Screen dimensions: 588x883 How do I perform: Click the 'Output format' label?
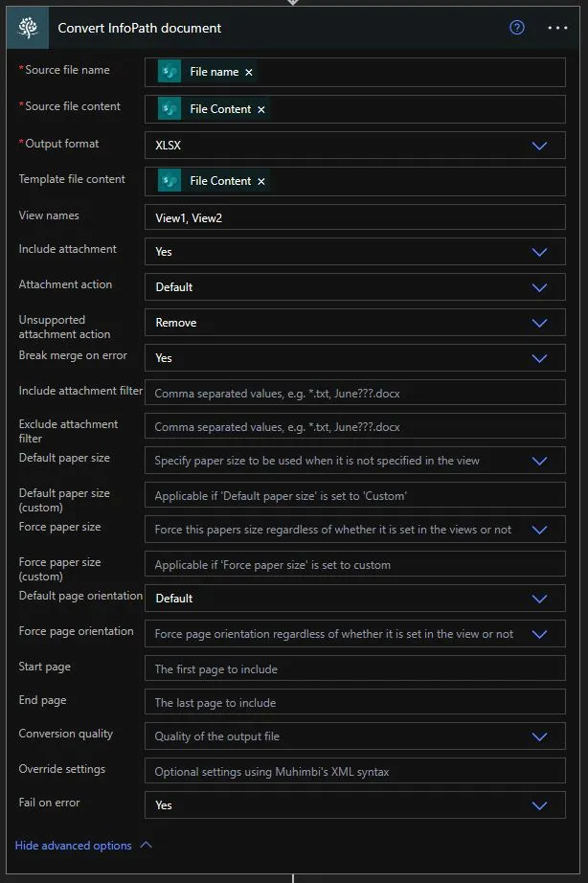62,144
